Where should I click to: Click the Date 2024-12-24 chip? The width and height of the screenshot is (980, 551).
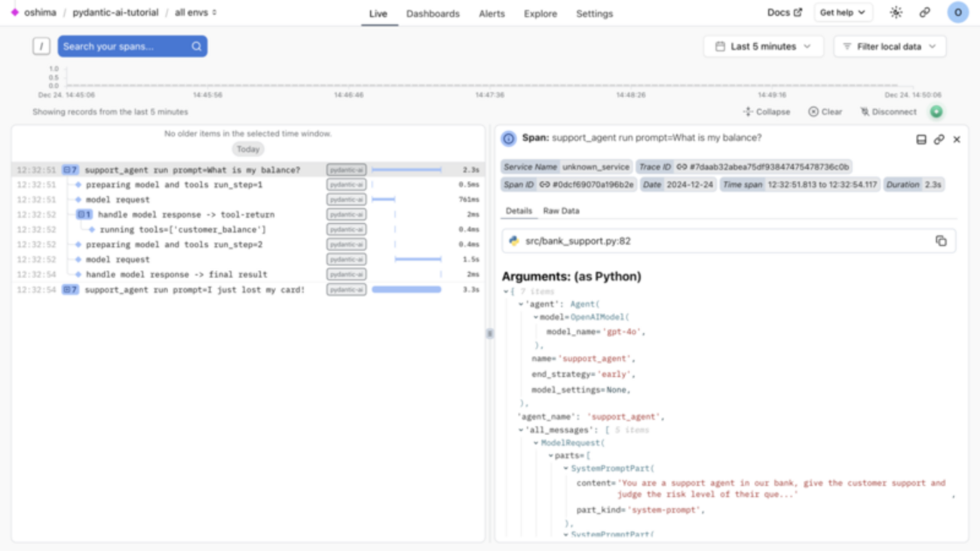coord(678,185)
